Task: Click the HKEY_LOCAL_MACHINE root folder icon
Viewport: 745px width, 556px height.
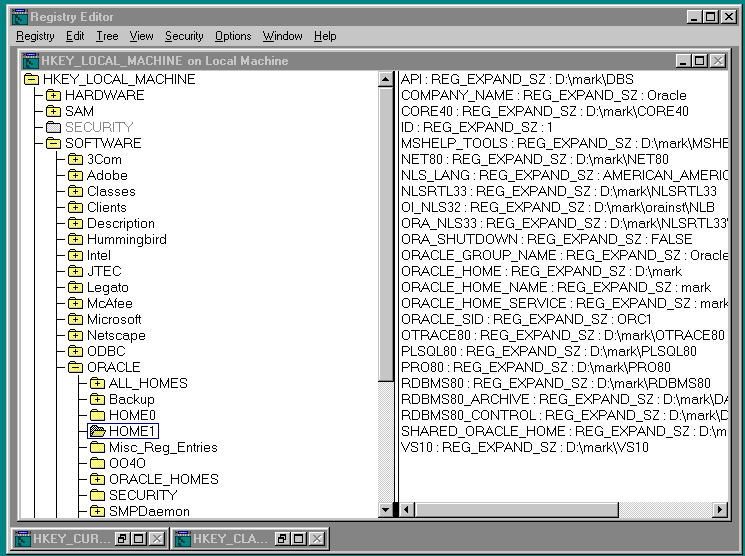Action: [x=31, y=79]
